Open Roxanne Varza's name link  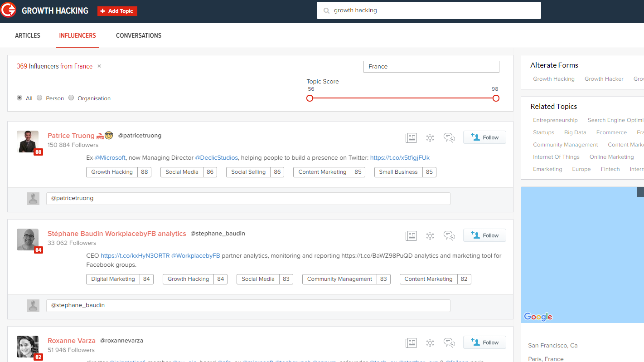pos(72,341)
